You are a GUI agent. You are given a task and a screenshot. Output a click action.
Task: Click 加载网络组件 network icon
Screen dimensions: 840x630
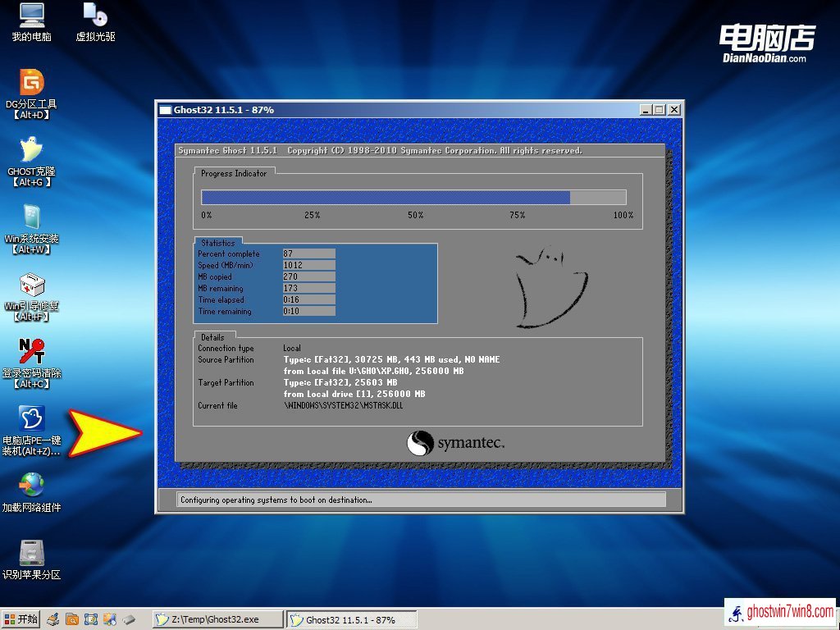pos(31,486)
